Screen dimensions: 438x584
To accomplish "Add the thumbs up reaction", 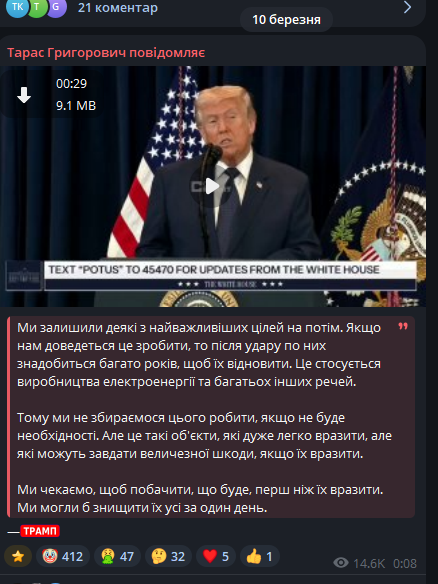I will coord(260,556).
